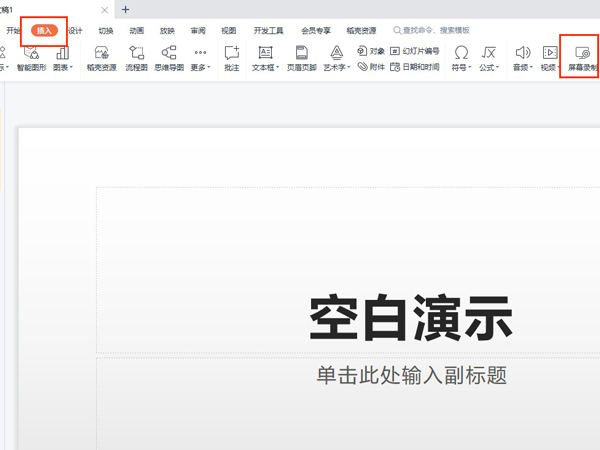Insert slide number (幻灯片编号)
Viewport: 600px width, 450px height.
click(x=415, y=50)
